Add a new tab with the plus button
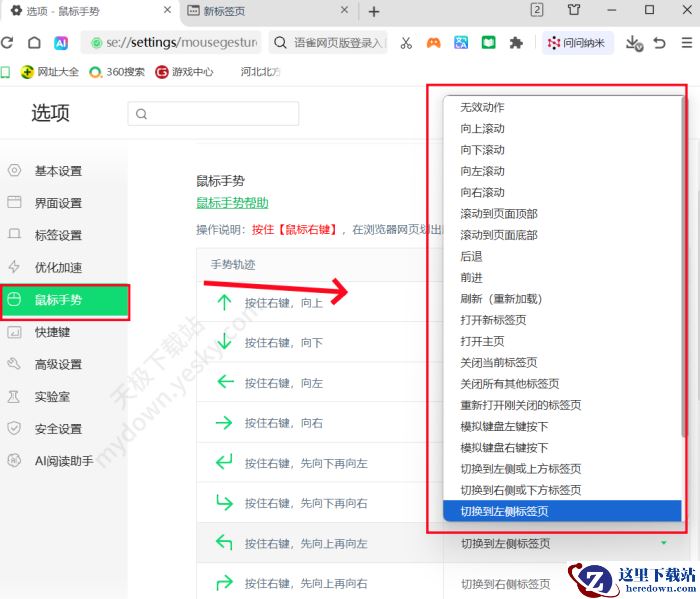 pyautogui.click(x=374, y=11)
